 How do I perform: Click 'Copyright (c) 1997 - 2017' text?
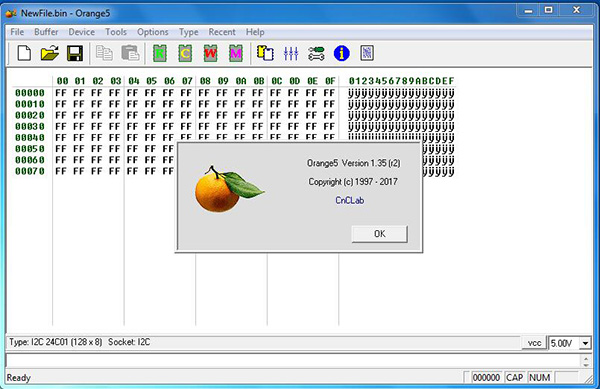click(353, 182)
